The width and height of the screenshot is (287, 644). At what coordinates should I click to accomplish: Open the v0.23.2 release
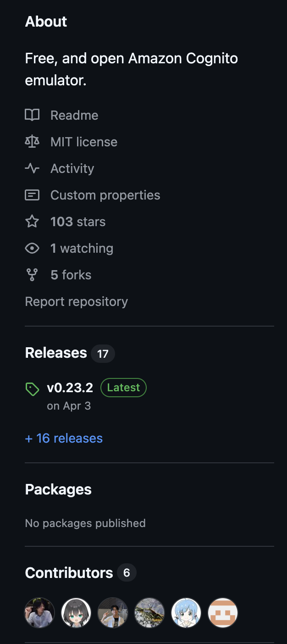click(70, 388)
